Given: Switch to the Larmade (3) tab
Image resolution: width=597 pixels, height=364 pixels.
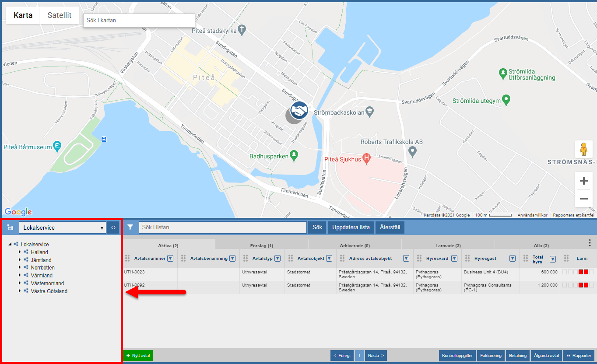Looking at the screenshot, I should click(x=448, y=246).
